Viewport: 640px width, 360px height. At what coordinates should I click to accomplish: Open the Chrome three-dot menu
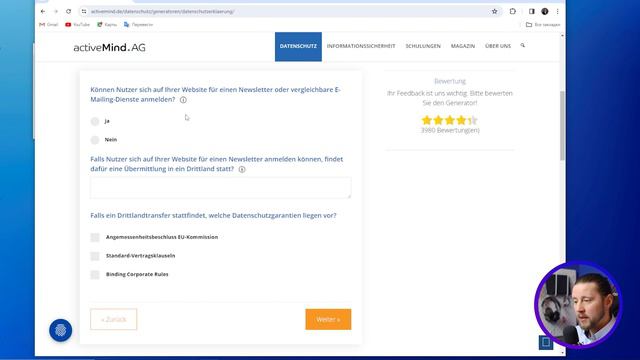558,11
